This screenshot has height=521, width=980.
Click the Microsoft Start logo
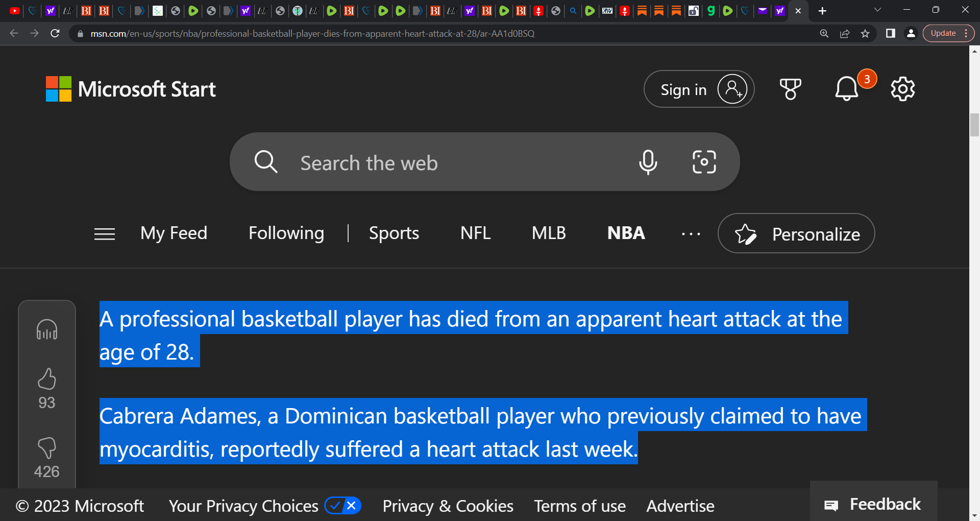tap(131, 89)
